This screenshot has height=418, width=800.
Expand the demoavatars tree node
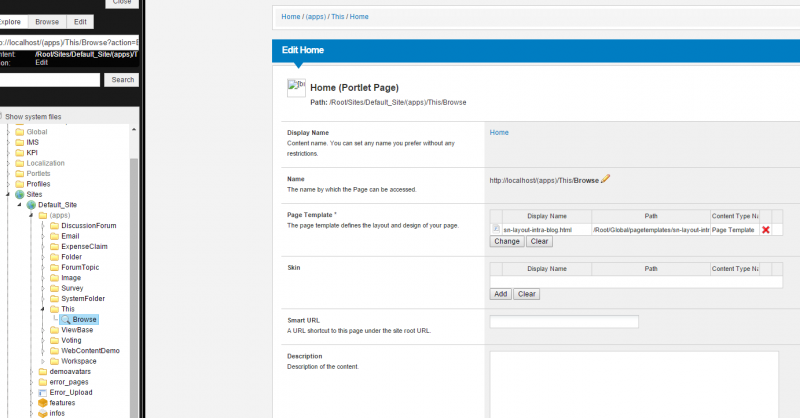[31, 372]
